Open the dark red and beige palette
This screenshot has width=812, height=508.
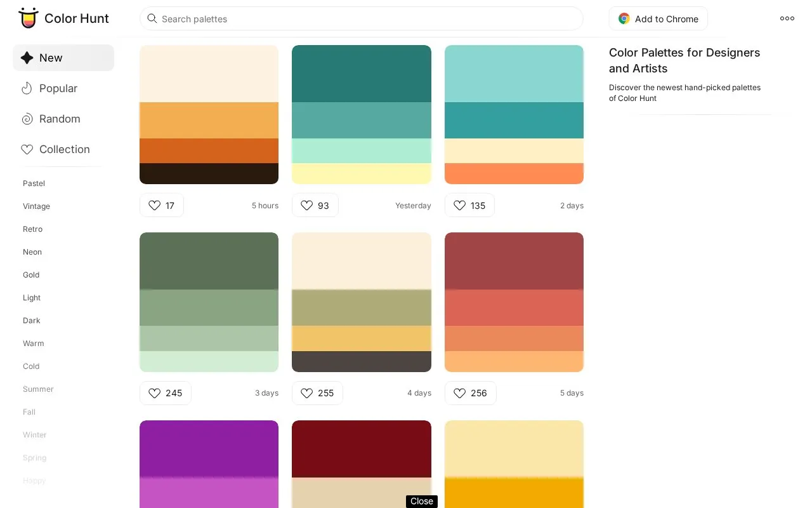362,464
